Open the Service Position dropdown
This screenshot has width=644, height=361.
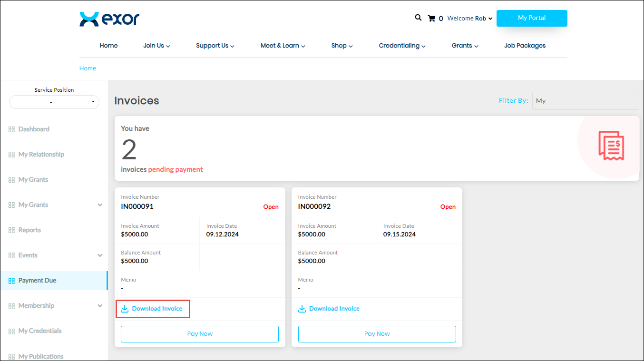54,102
